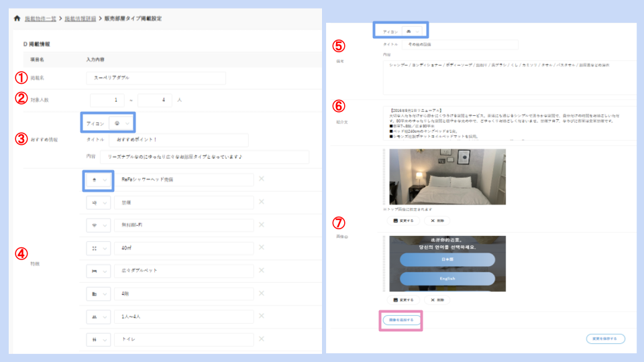Click the X beside the 40㎡ feature
The image size is (644, 362).
point(262,247)
